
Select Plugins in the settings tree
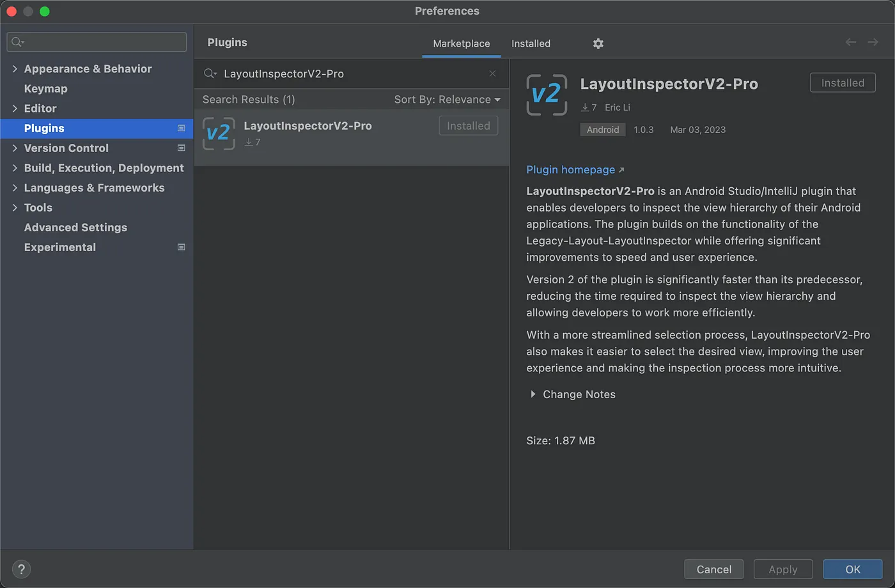click(x=97, y=128)
